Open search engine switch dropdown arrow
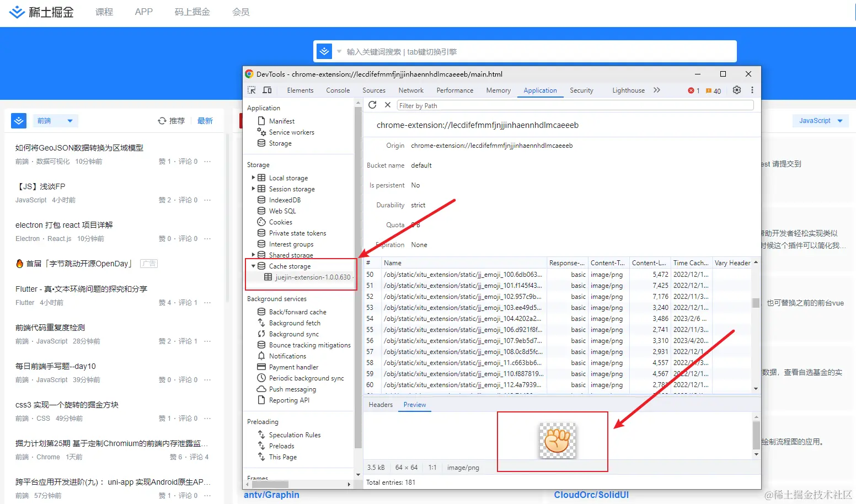 (x=339, y=52)
